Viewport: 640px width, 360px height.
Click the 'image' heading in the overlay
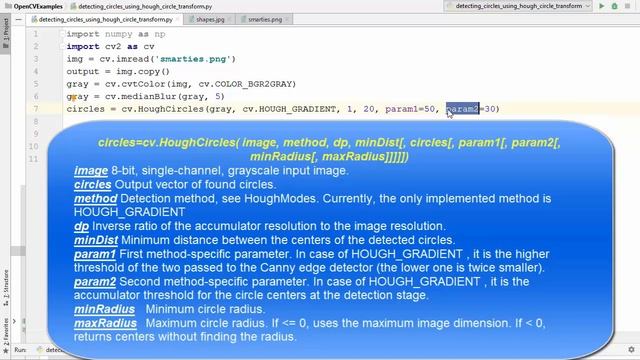tap(91, 171)
